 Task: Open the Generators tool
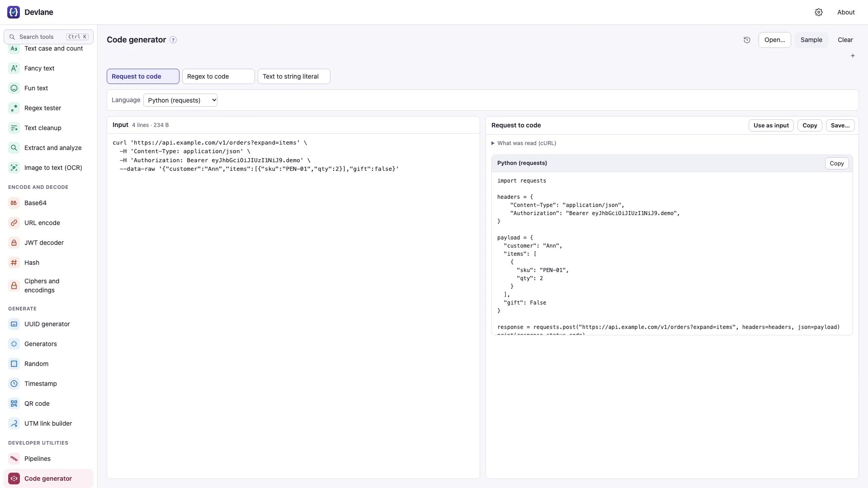[48, 344]
